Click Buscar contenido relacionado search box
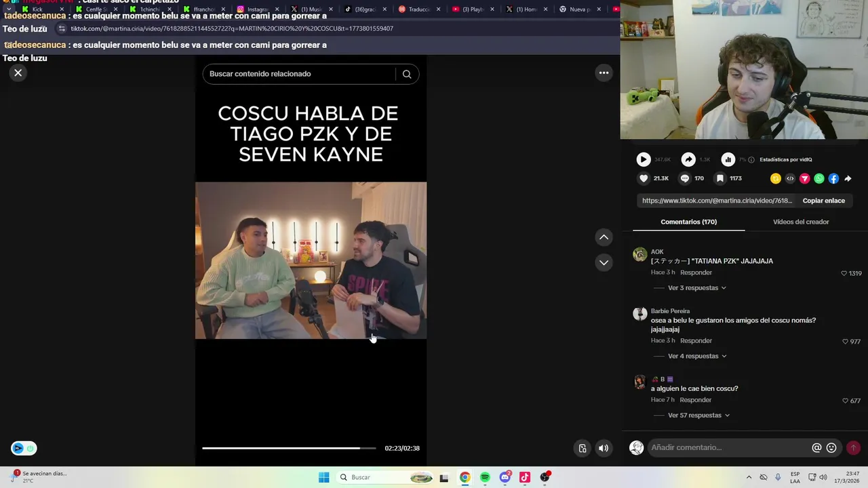The image size is (868, 488). point(298,74)
